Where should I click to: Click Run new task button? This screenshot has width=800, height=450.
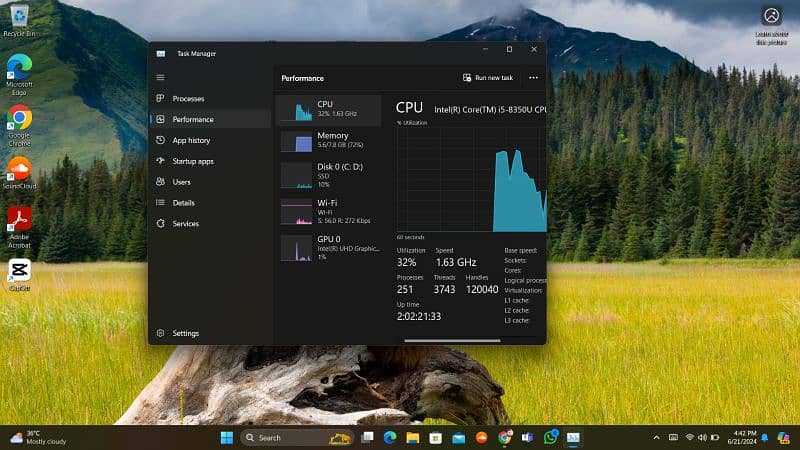pyautogui.click(x=488, y=78)
